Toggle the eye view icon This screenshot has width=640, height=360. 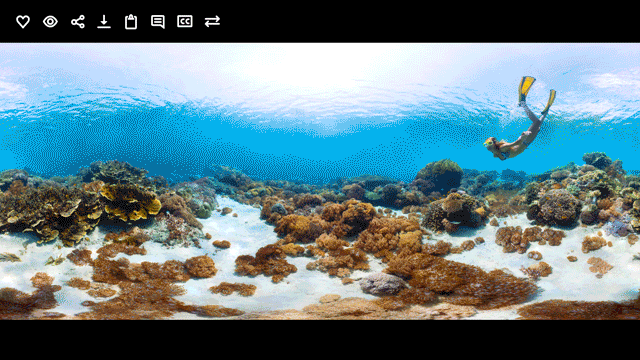coord(50,22)
